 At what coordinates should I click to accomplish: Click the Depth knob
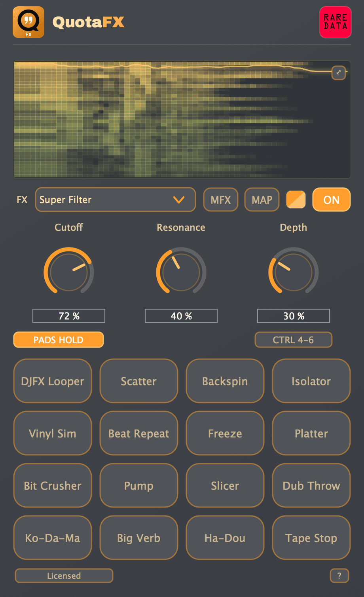pyautogui.click(x=294, y=272)
